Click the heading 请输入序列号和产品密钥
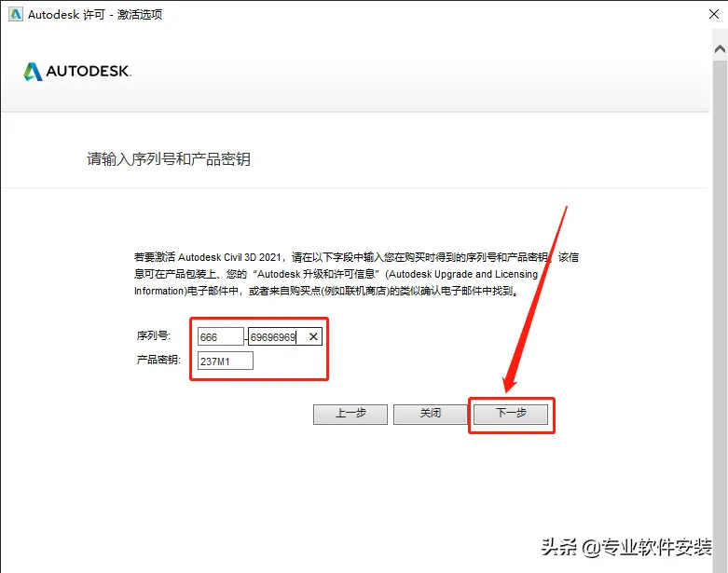 (x=169, y=159)
